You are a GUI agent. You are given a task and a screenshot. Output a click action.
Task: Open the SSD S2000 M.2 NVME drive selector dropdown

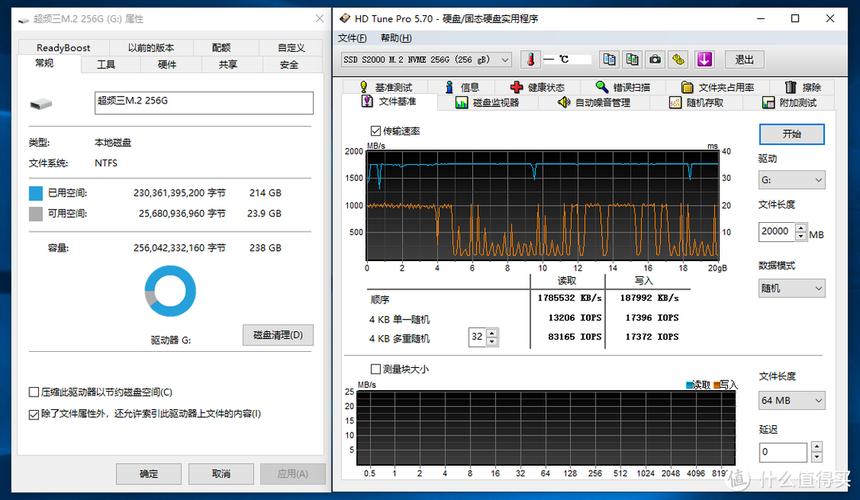point(426,59)
